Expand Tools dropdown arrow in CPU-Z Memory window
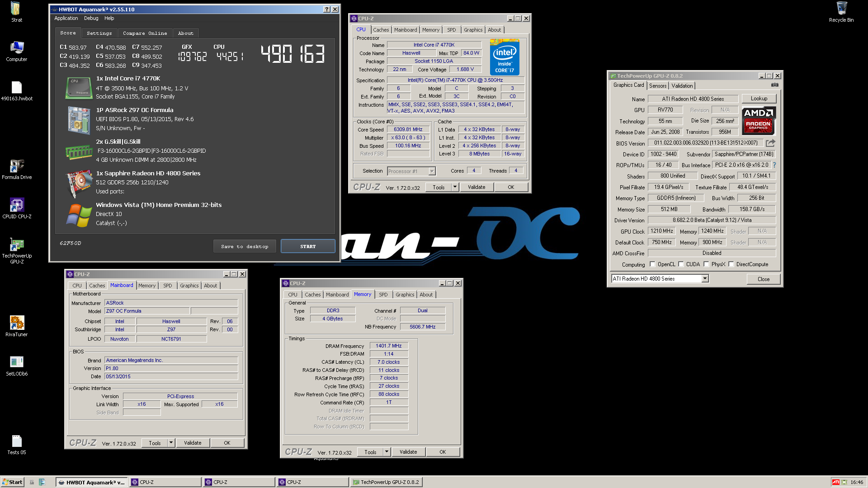Image resolution: width=868 pixels, height=488 pixels. (387, 452)
